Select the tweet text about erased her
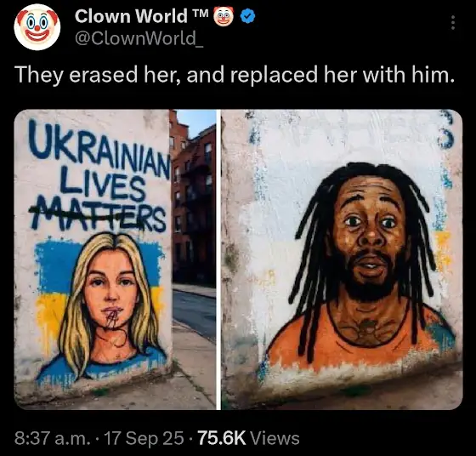This screenshot has height=456, width=476. click(235, 75)
